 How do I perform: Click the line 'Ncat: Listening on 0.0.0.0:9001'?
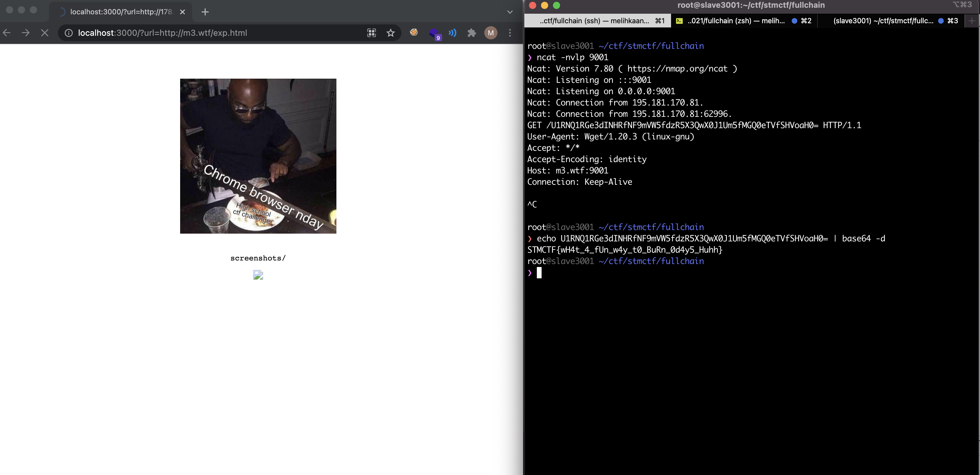pos(601,91)
